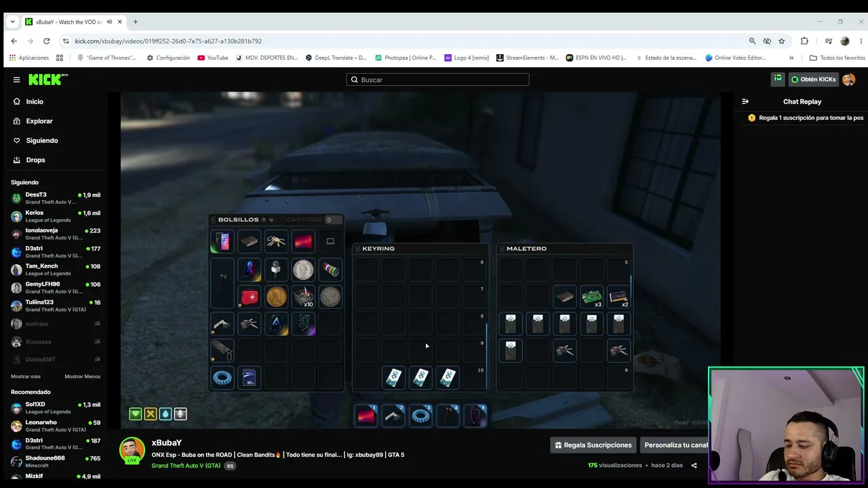Viewport: 868px width, 488px height.
Task: Open Todos los favoritos folder
Action: pos(837,58)
